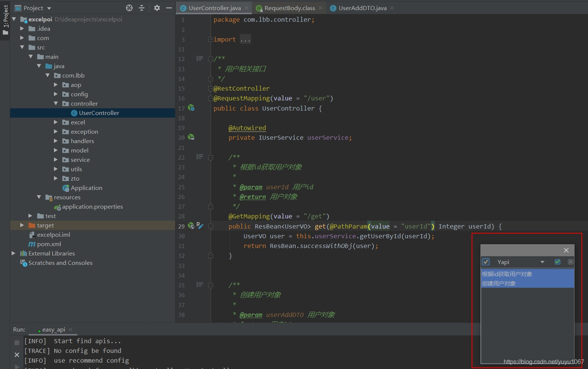Screen dimensions: 588x369
Task: Click the gray deselect-all X icon in Yapi popup
Action: click(570, 262)
